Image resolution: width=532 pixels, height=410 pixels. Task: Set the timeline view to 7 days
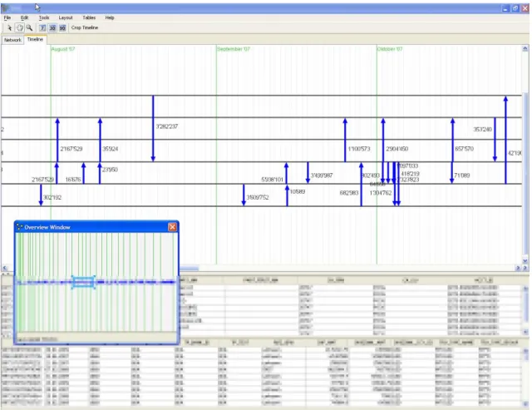(42, 27)
